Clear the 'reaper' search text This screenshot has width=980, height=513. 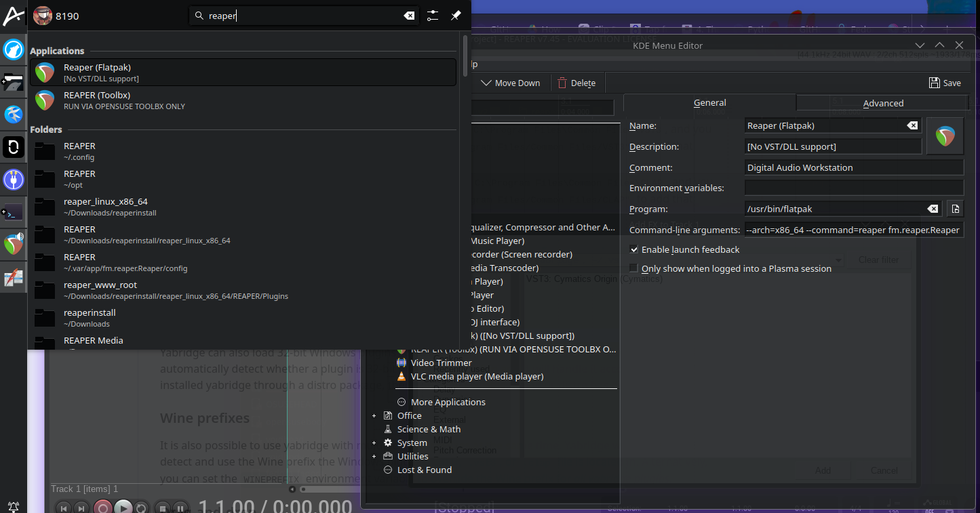[409, 16]
